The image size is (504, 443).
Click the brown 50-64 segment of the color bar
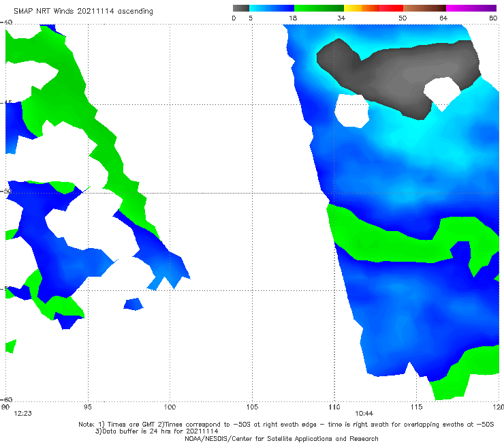[x=424, y=8]
